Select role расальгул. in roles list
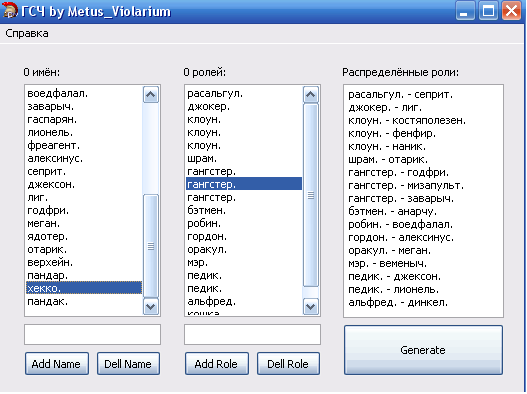This screenshot has height=394, width=527. click(244, 93)
